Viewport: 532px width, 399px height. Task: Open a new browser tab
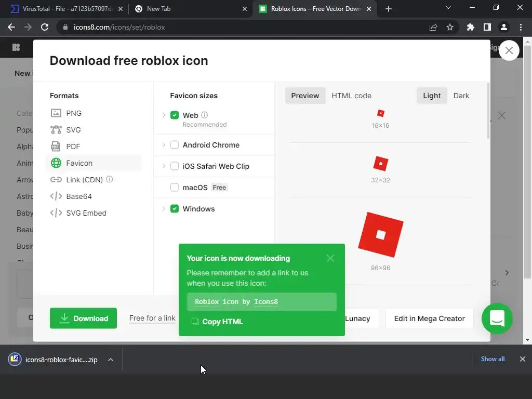point(389,9)
